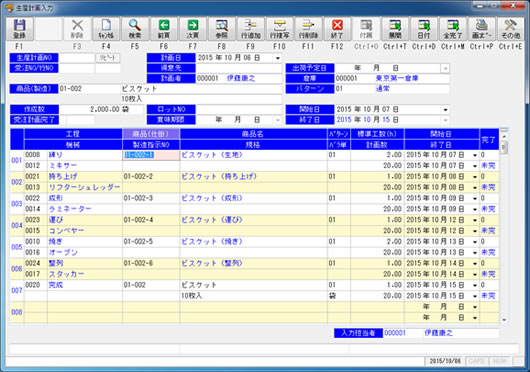Open date dropdown in 0023 運び row
This screenshot has height=372, width=530.
[475, 220]
